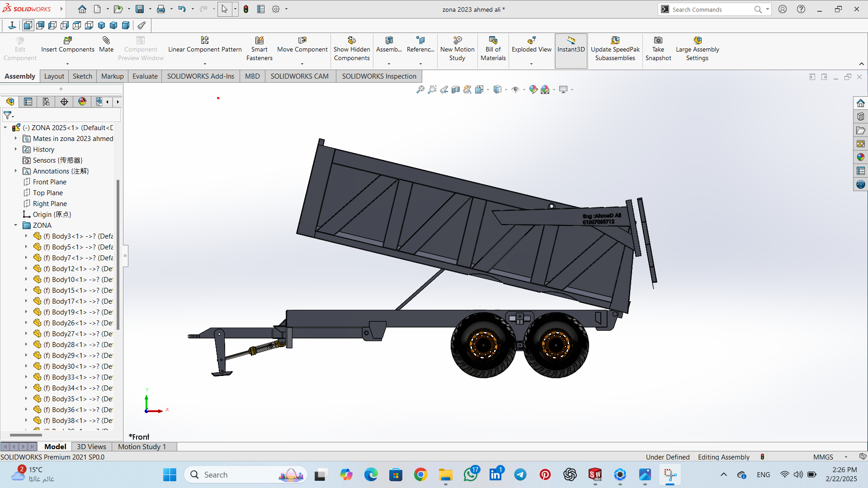This screenshot has height=488, width=868.
Task: Open Appearances task pane icon
Action: point(860,157)
